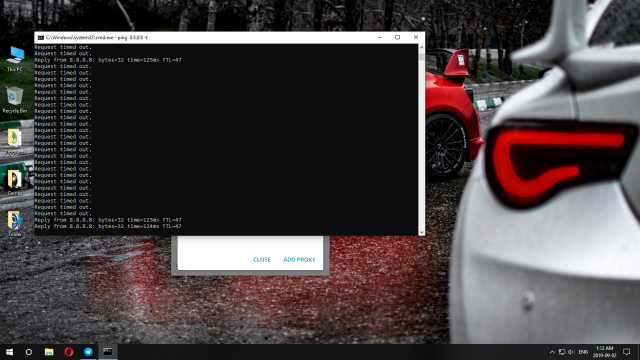Show hidden system tray icons
The width and height of the screenshot is (640, 360).
point(552,352)
